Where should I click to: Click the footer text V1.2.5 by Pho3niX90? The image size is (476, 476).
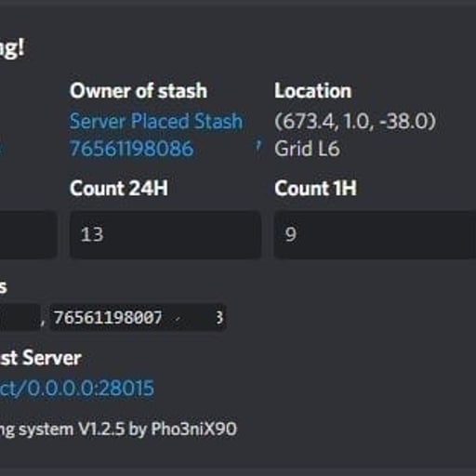(x=157, y=430)
